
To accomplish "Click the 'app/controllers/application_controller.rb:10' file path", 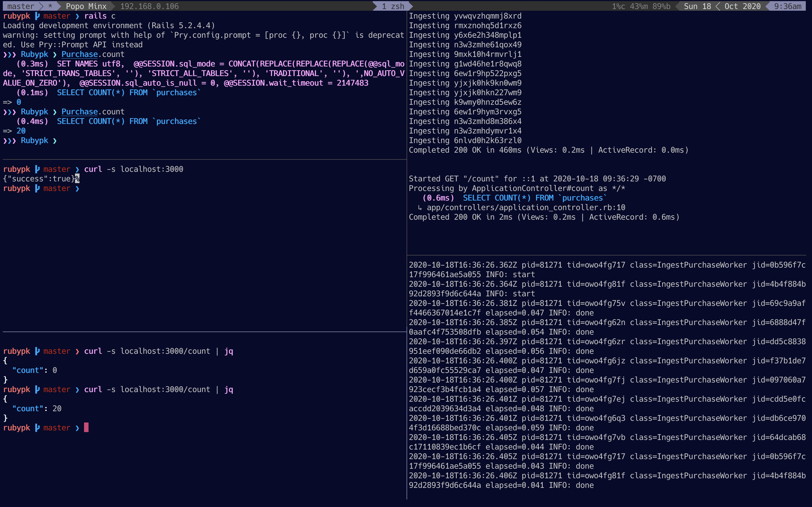I will [526, 208].
